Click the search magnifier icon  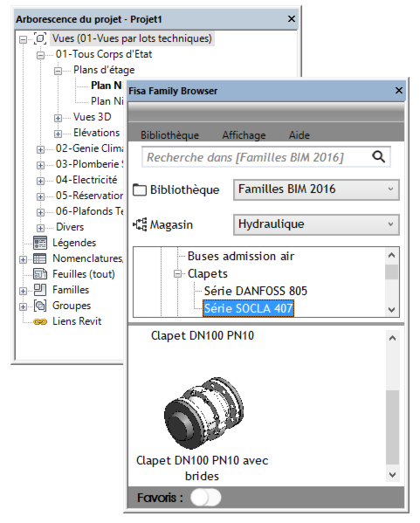coord(379,156)
